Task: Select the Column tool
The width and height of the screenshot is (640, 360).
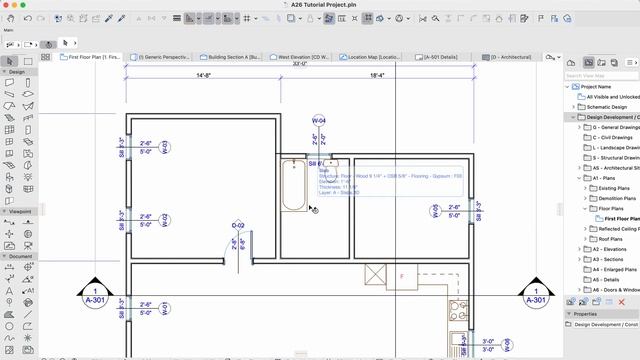Action: [x=28, y=83]
